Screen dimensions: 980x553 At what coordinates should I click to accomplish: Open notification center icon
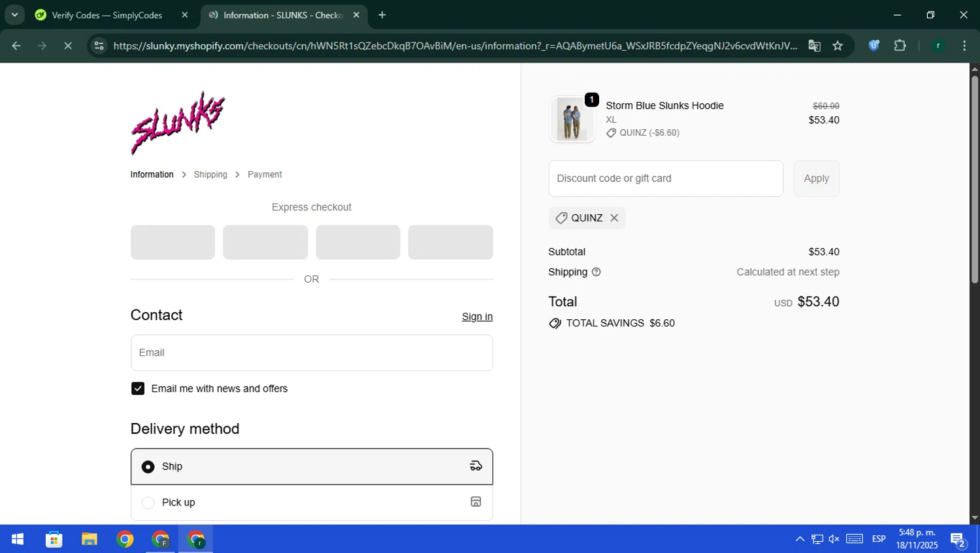click(958, 539)
